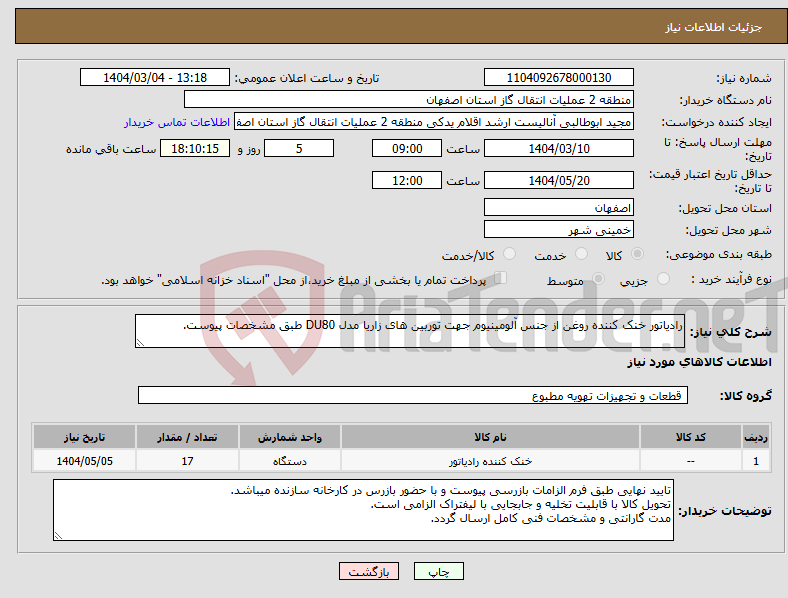Click the response deadline date 1404/03/10
The image size is (788, 598).
[559, 148]
